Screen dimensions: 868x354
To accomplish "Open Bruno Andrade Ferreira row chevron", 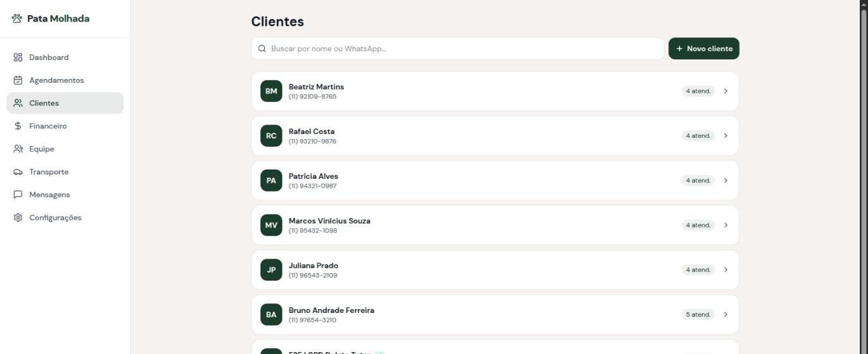I will [x=726, y=314].
